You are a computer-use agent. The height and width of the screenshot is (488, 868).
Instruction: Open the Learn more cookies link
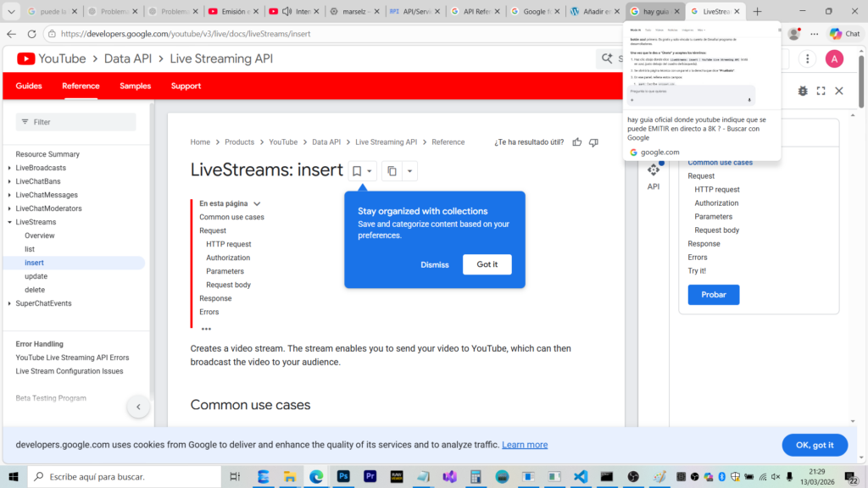point(525,445)
